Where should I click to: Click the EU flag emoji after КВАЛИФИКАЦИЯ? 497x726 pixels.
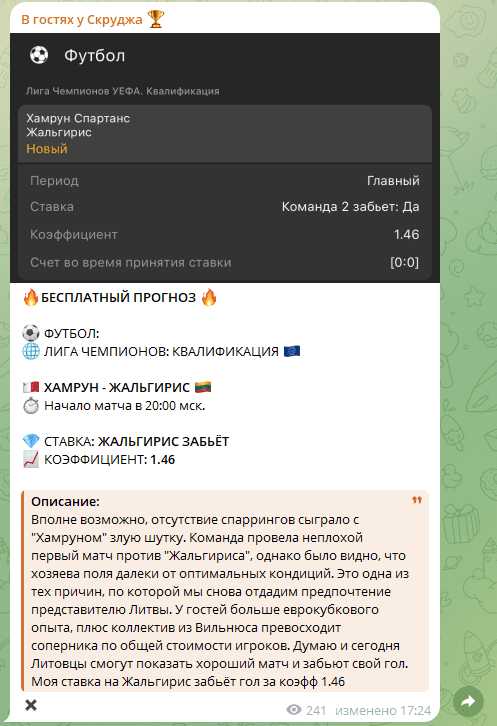[292, 351]
